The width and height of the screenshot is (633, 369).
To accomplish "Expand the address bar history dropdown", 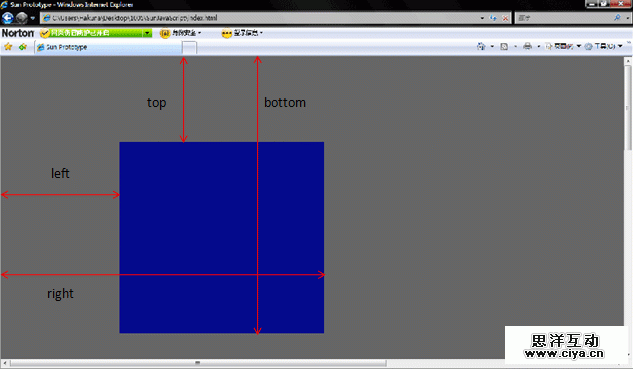I will (x=482, y=18).
